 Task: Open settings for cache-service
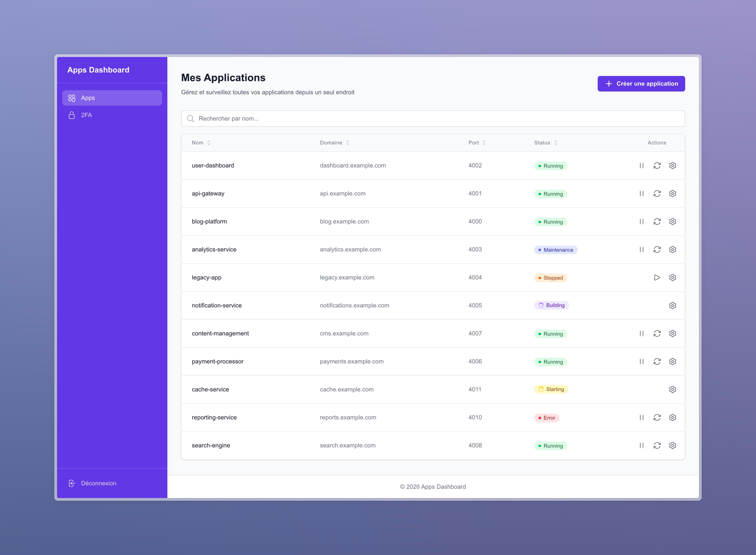click(x=673, y=389)
